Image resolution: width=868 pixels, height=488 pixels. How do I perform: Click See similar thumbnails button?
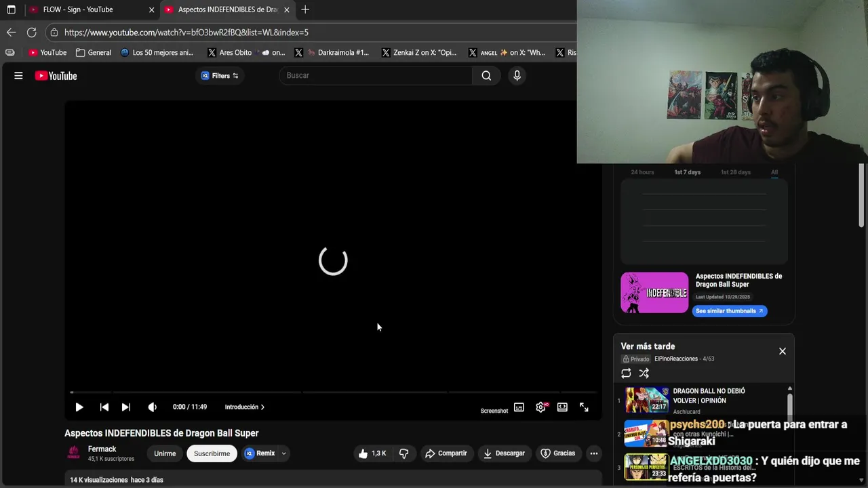730,311
